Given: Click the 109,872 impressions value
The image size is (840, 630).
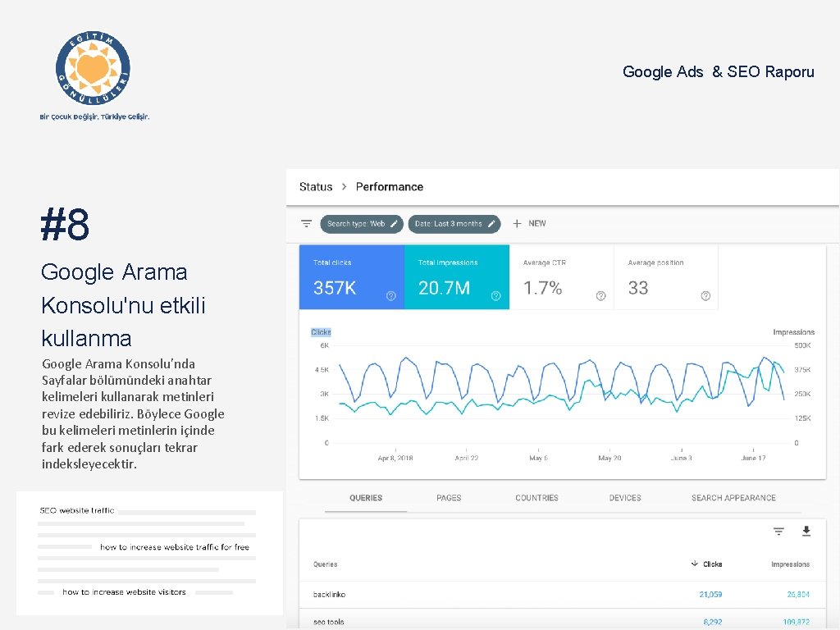Looking at the screenshot, I should click(796, 622).
